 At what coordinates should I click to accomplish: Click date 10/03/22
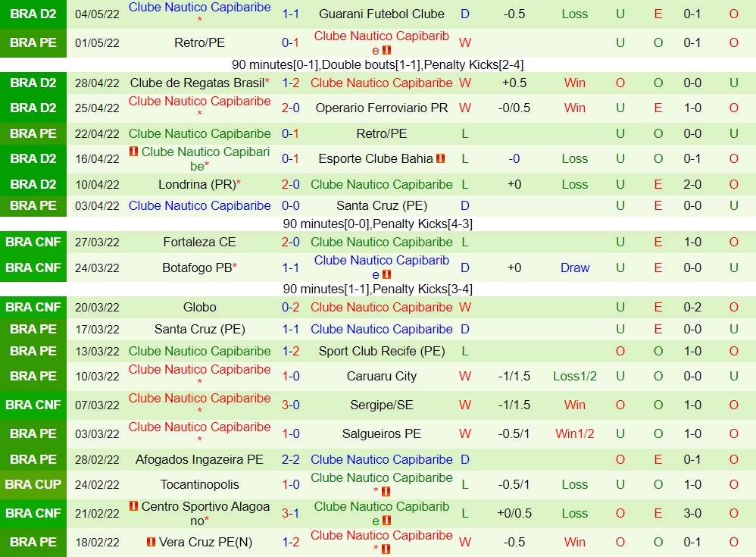pyautogui.click(x=97, y=377)
